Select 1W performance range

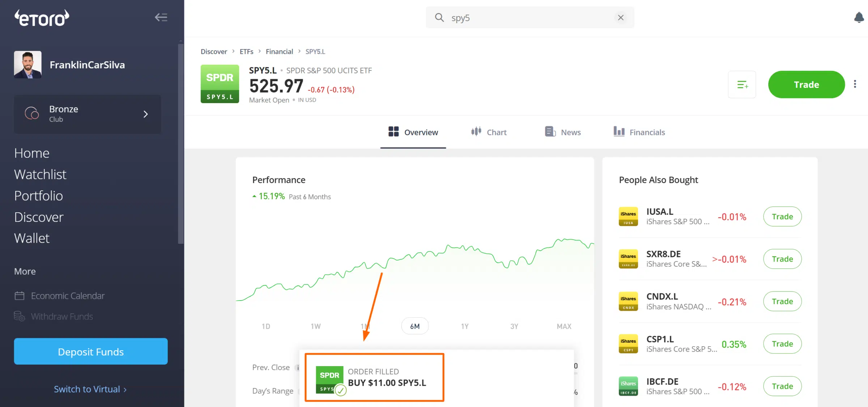316,326
